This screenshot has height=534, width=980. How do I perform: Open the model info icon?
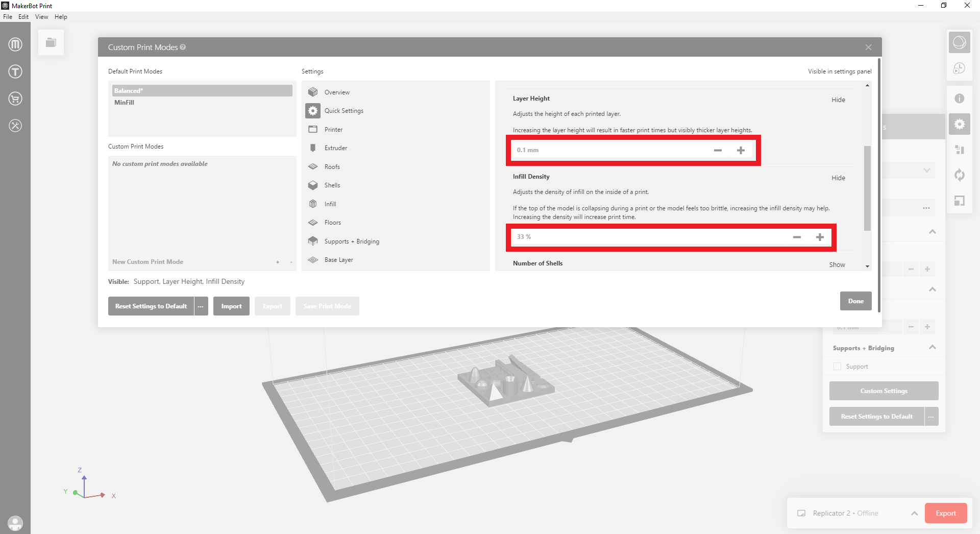(960, 99)
